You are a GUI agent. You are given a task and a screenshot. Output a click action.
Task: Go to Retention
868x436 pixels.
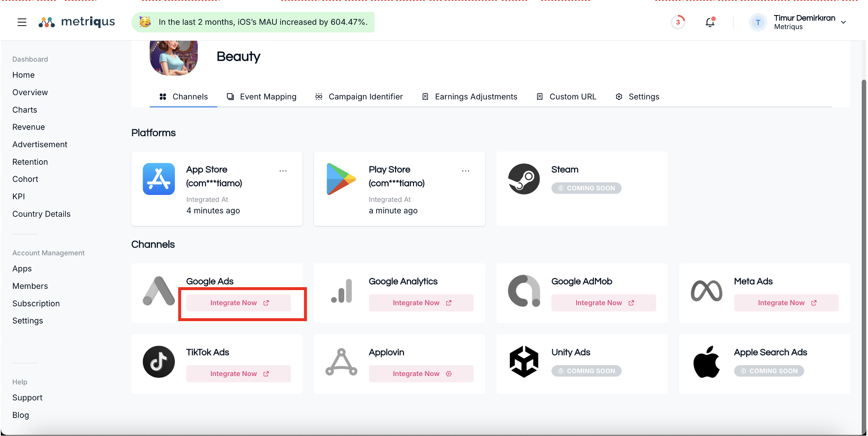coord(30,162)
